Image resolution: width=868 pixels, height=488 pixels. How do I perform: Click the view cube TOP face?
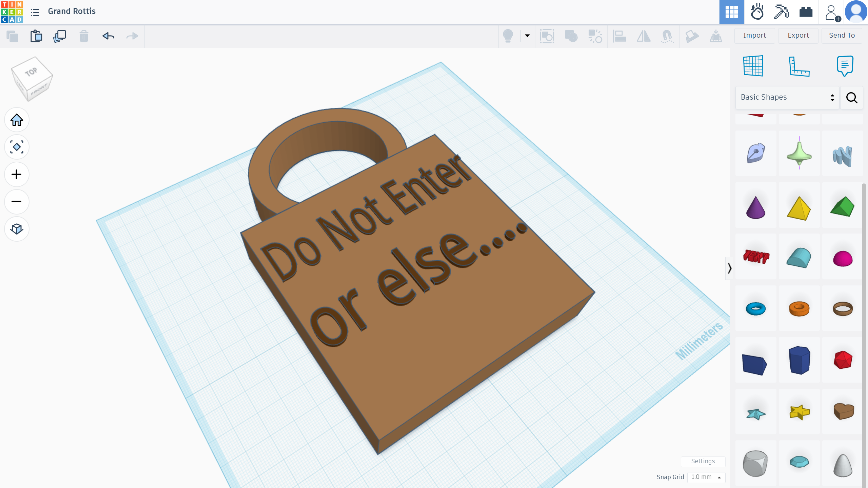pos(31,72)
